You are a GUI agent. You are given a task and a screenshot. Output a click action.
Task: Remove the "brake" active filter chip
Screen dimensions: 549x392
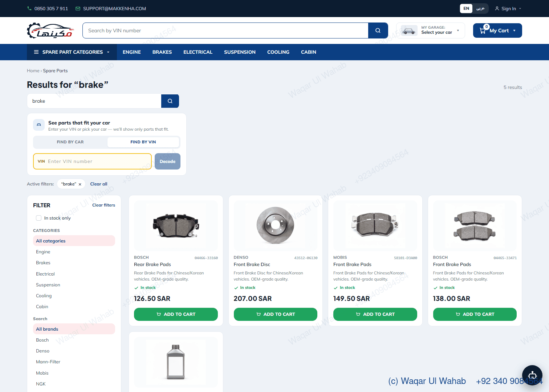(80, 184)
